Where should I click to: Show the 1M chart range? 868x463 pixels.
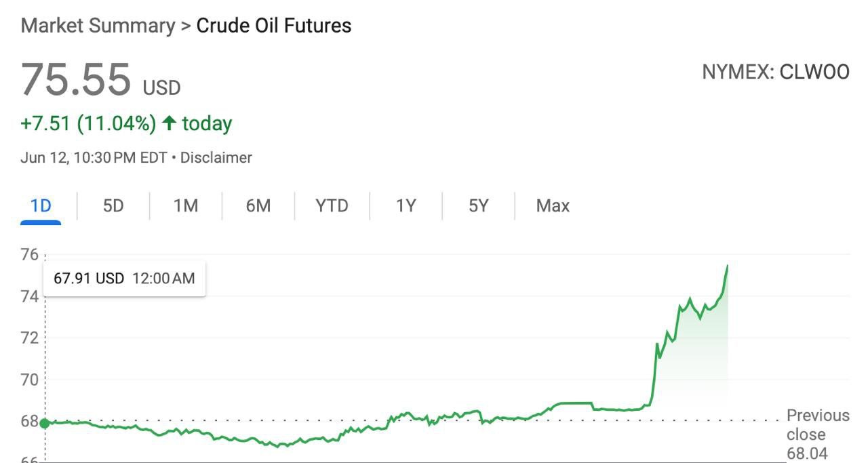pos(186,205)
